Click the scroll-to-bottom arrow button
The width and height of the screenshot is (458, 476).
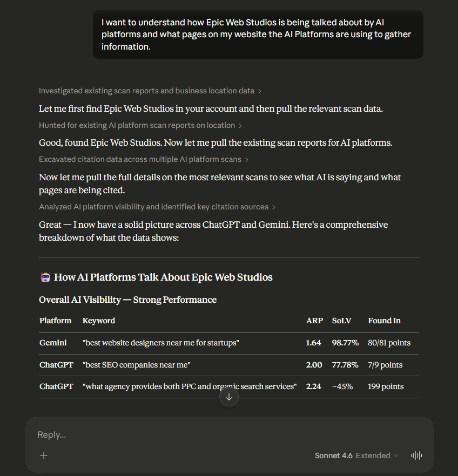(x=228, y=397)
